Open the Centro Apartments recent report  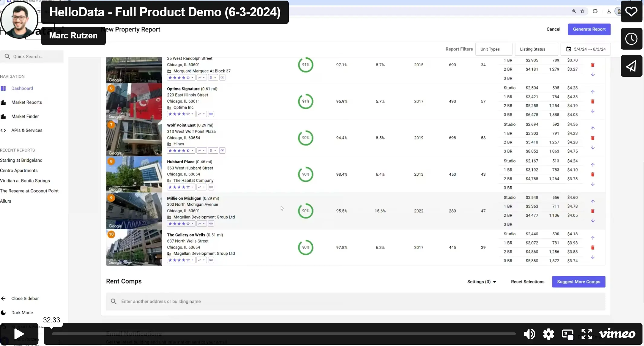pyautogui.click(x=19, y=170)
